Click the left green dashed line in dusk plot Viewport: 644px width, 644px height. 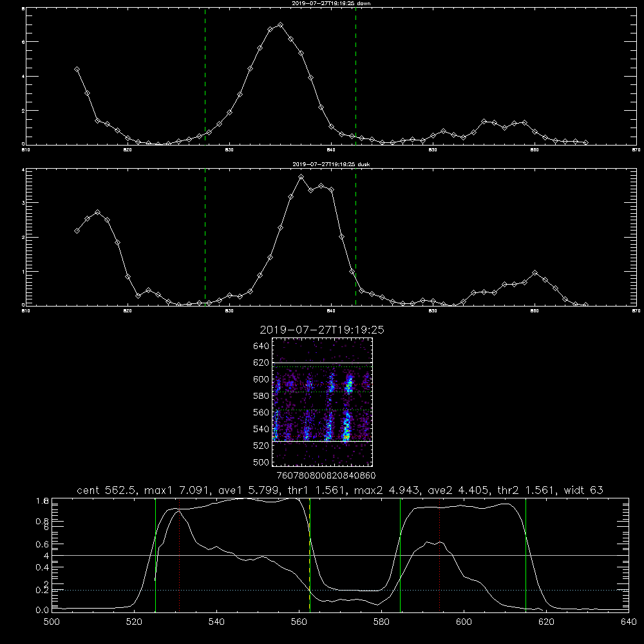click(x=205, y=238)
